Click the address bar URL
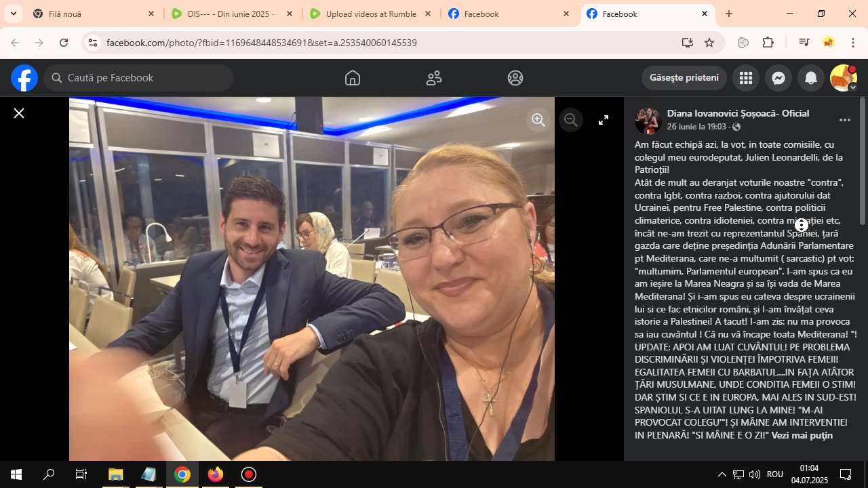Viewport: 868px width, 488px height. click(262, 43)
